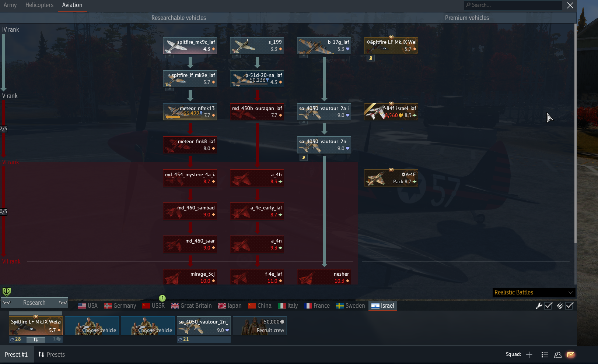Click the yellow badge under Spitfire LF Mk.IX Wei premium card
This screenshot has width=598, height=364.
371,58
